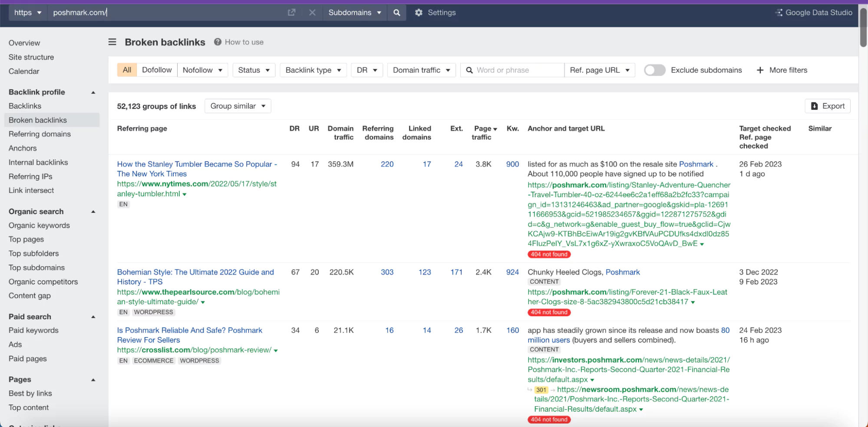The image size is (868, 427).
Task: Go to Organic keywords in the sidebar
Action: pyautogui.click(x=39, y=225)
